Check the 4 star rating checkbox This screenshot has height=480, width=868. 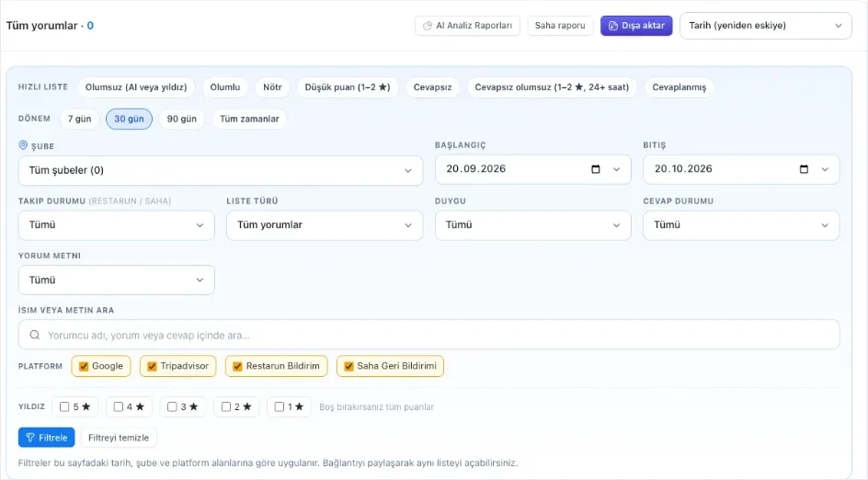[x=119, y=407]
